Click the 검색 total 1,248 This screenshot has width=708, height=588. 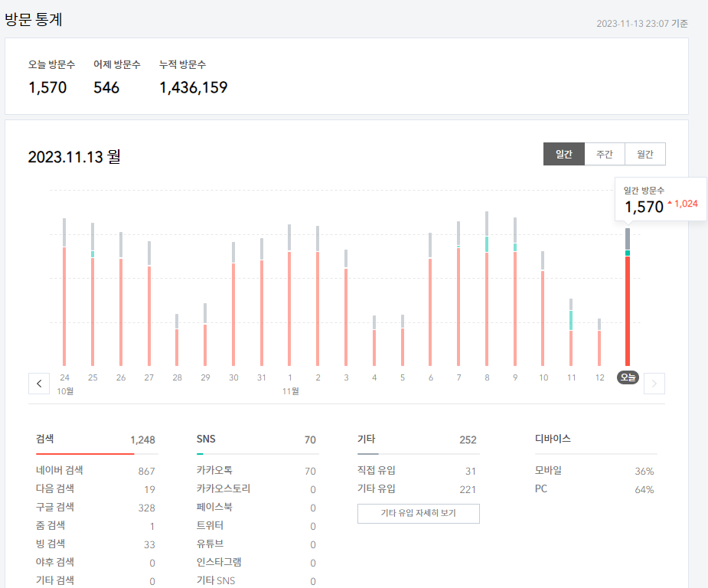point(142,440)
